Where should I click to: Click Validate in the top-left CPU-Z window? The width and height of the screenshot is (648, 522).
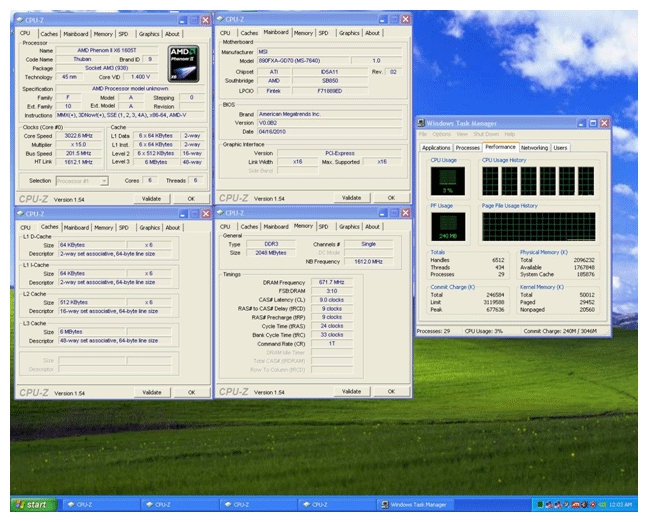point(152,199)
